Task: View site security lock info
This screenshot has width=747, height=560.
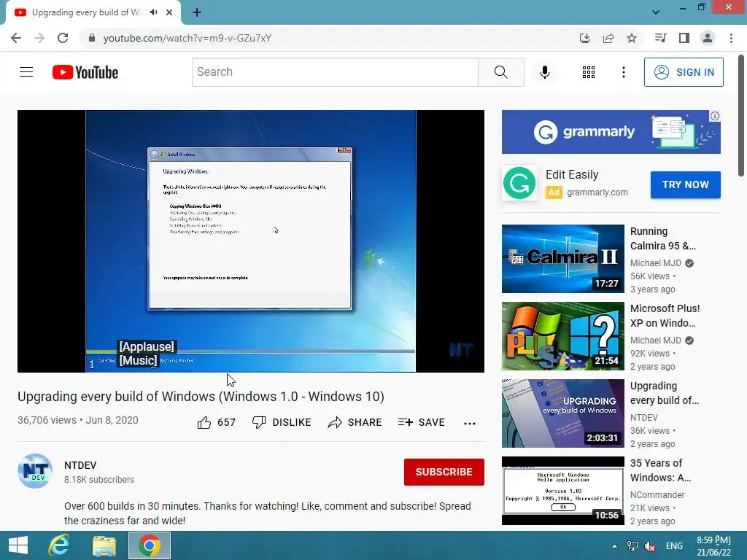Action: (92, 38)
